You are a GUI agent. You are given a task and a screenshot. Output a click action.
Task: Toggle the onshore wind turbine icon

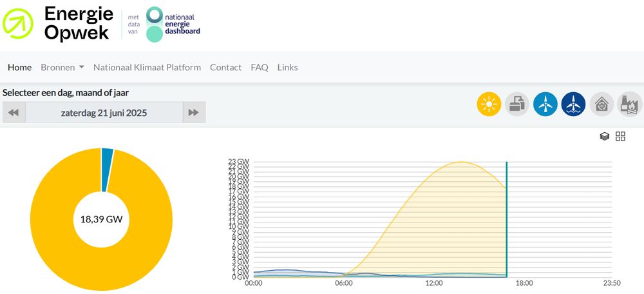[x=545, y=104]
